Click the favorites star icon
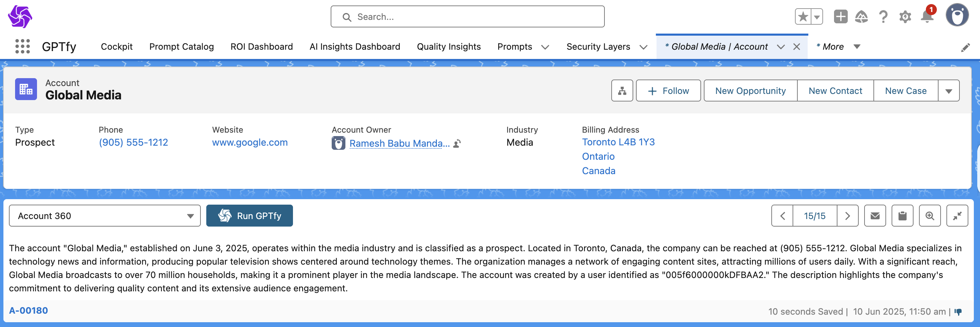The width and height of the screenshot is (980, 327). click(803, 17)
